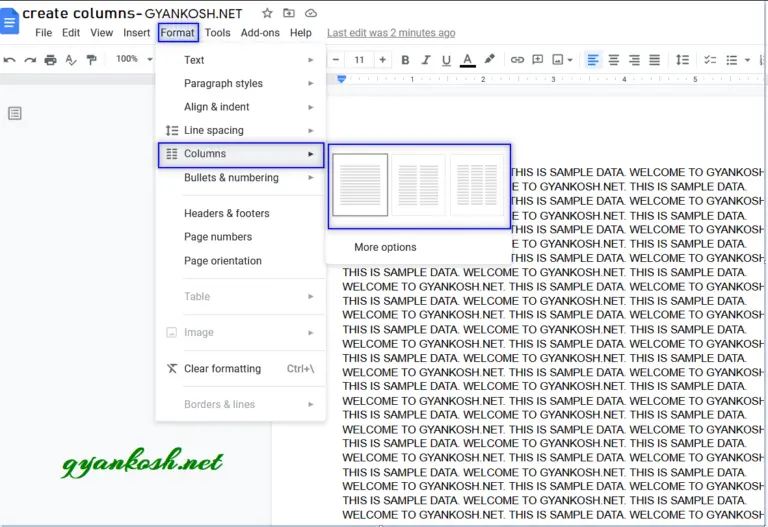Select the three-column layout thumbnail

tap(477, 185)
